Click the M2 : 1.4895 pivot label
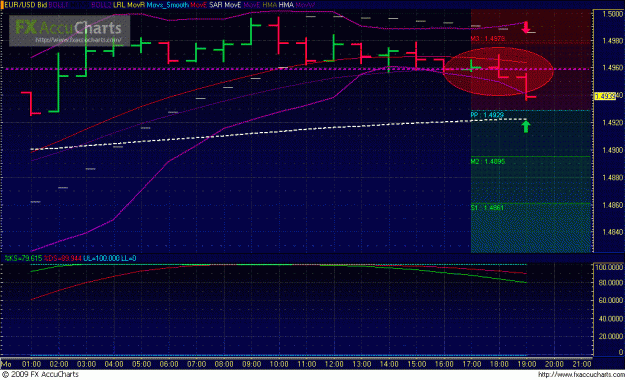This screenshot has width=625, height=380. [x=488, y=161]
